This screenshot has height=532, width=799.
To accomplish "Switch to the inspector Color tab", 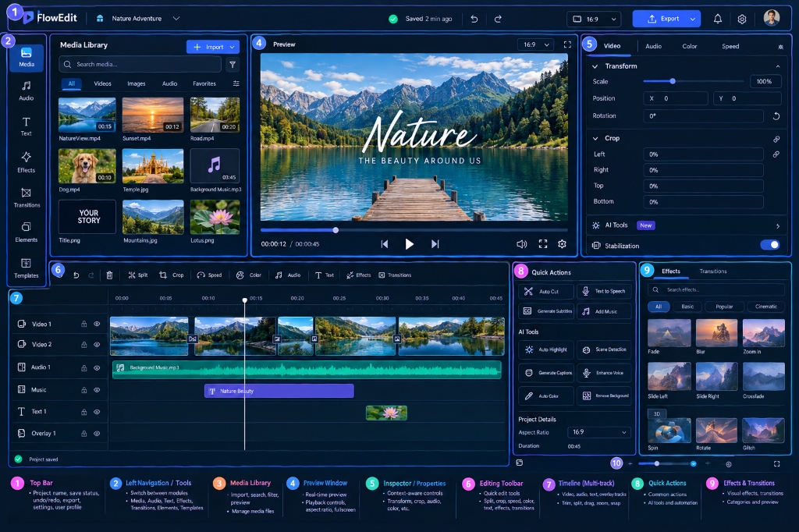I will [x=690, y=46].
